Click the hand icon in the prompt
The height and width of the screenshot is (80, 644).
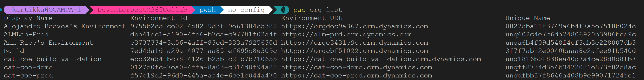(x=283, y=10)
